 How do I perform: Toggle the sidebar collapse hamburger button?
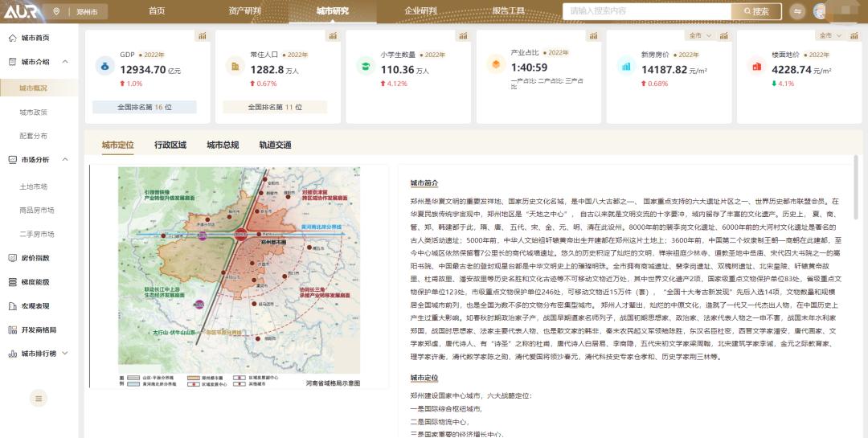(39, 398)
